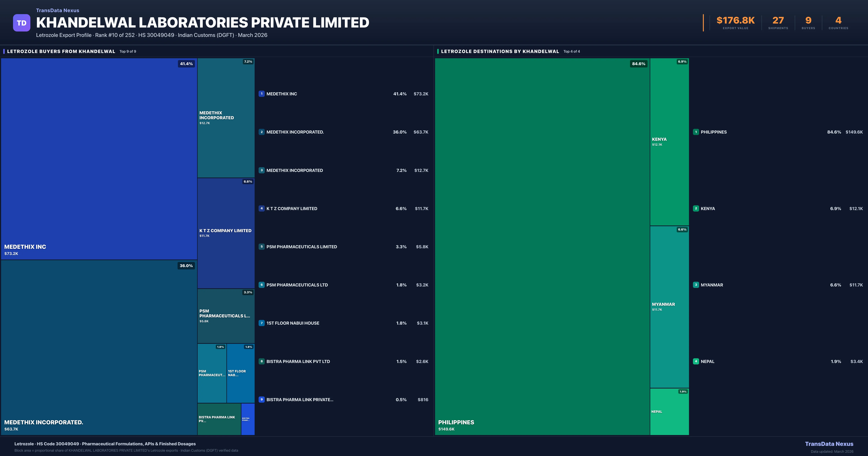The width and height of the screenshot is (868, 456).
Task: Click the TransData Nexus header brand link
Action: coord(58,10)
